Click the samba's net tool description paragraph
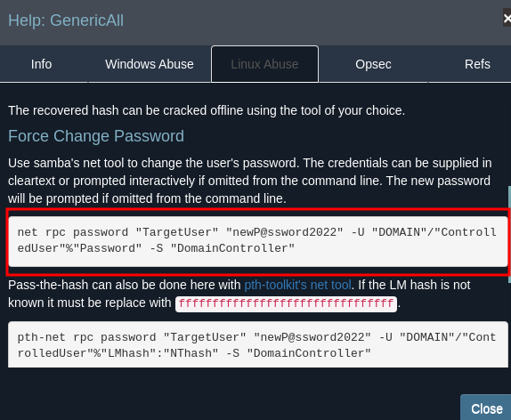Viewport: 511px width, 420px height. click(x=250, y=181)
